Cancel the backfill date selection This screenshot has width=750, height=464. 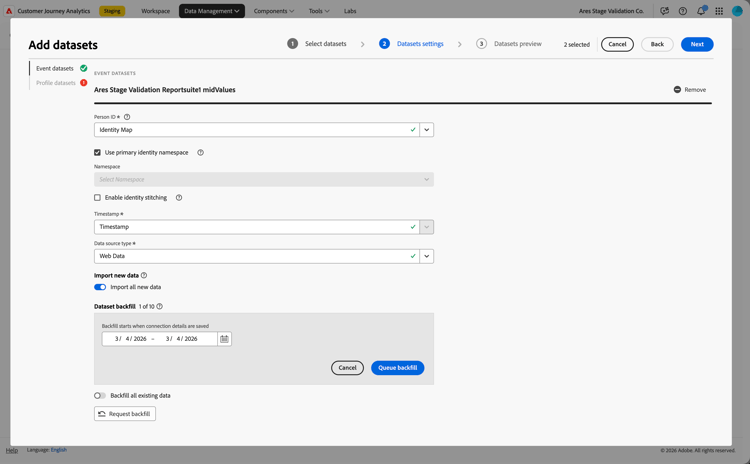click(347, 368)
